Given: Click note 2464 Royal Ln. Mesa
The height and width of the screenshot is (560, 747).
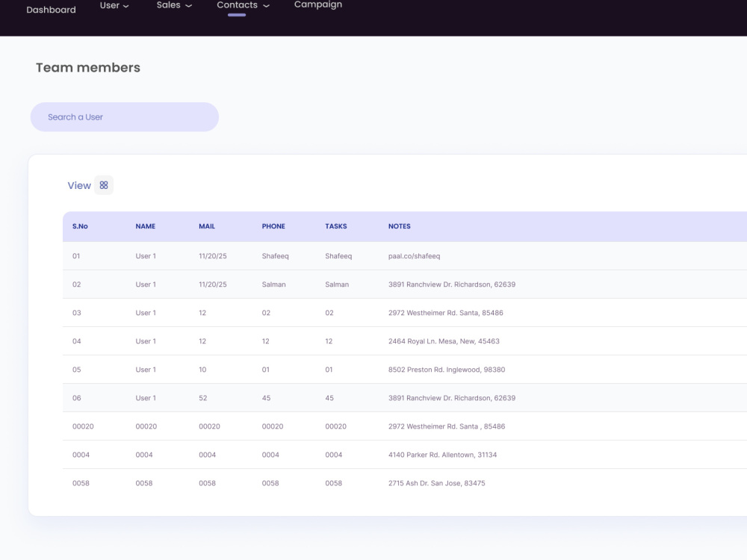Looking at the screenshot, I should 444,341.
